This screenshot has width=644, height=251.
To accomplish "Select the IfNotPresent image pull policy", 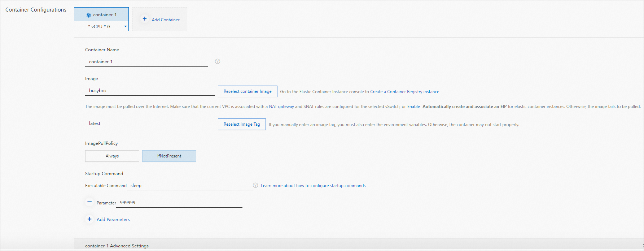I will [169, 156].
